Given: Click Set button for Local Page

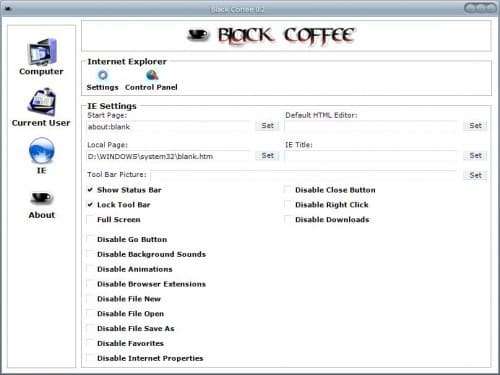Looking at the screenshot, I should [x=267, y=156].
